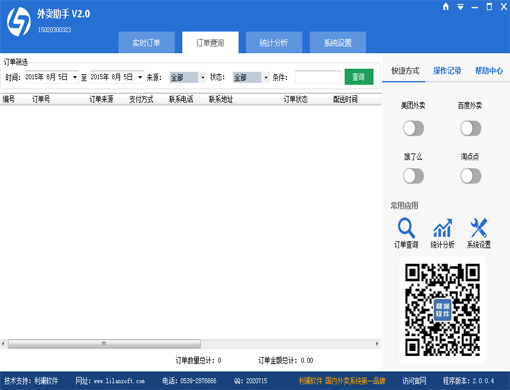Toggle the 饿了么 switch
Image resolution: width=510 pixels, height=390 pixels.
pos(413,176)
